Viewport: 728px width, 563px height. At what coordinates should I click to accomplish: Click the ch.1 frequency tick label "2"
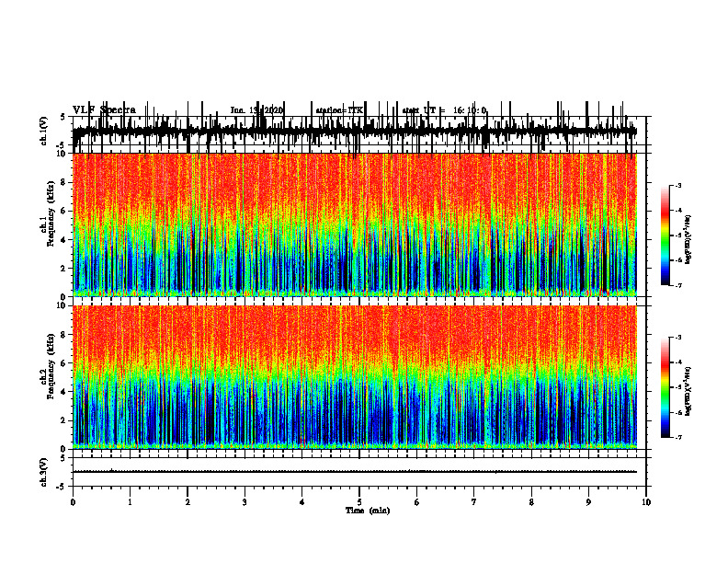pos(63,269)
